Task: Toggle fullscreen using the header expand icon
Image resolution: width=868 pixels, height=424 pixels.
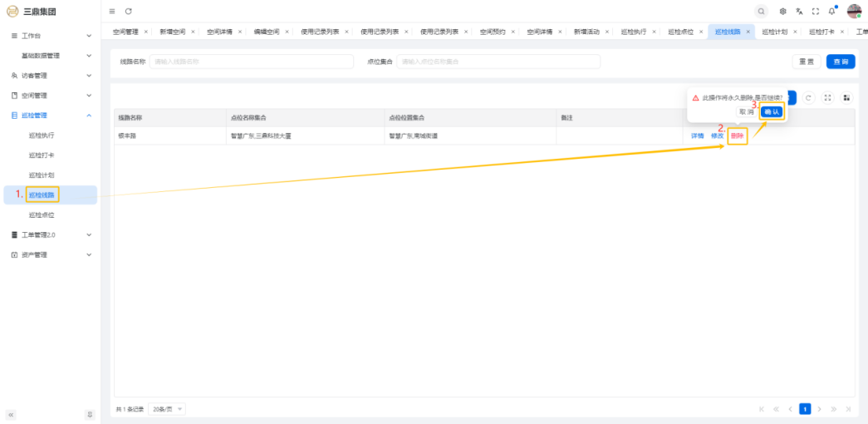Action: (x=815, y=11)
